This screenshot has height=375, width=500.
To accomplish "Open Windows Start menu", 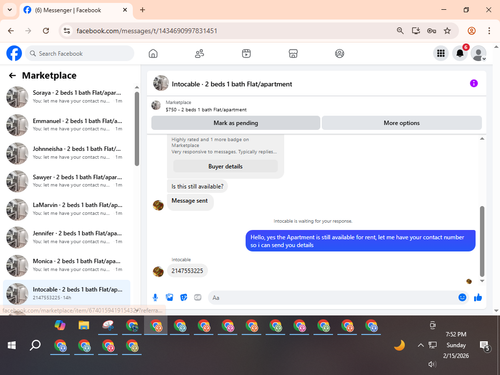I will [12, 345].
